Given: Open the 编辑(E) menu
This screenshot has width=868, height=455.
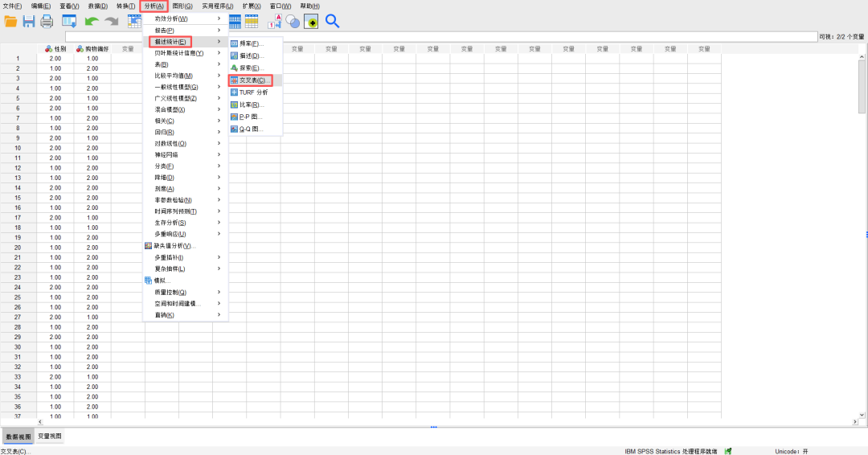Looking at the screenshot, I should click(x=41, y=6).
